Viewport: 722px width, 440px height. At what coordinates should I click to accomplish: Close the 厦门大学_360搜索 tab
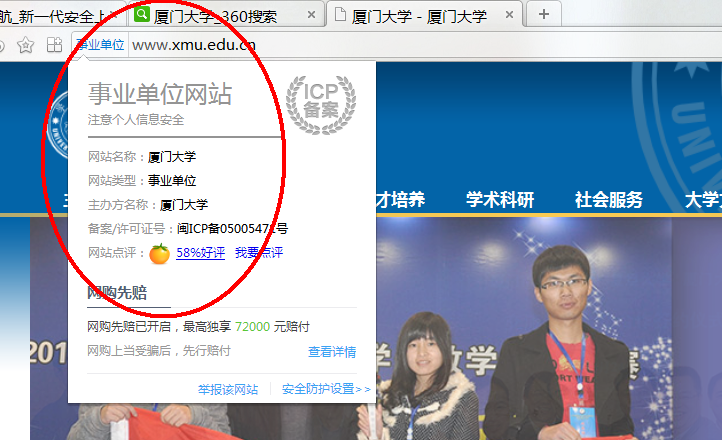coord(312,15)
